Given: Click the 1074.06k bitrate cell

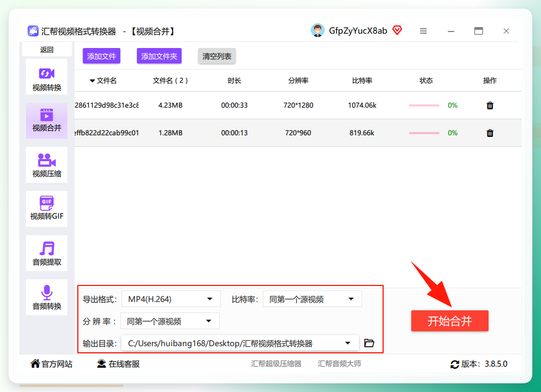Looking at the screenshot, I should (362, 105).
